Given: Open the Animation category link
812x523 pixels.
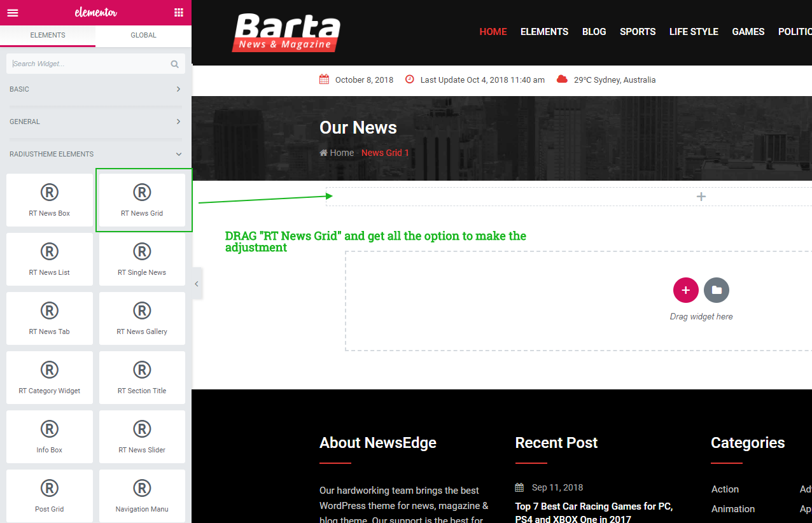Looking at the screenshot, I should tap(733, 509).
